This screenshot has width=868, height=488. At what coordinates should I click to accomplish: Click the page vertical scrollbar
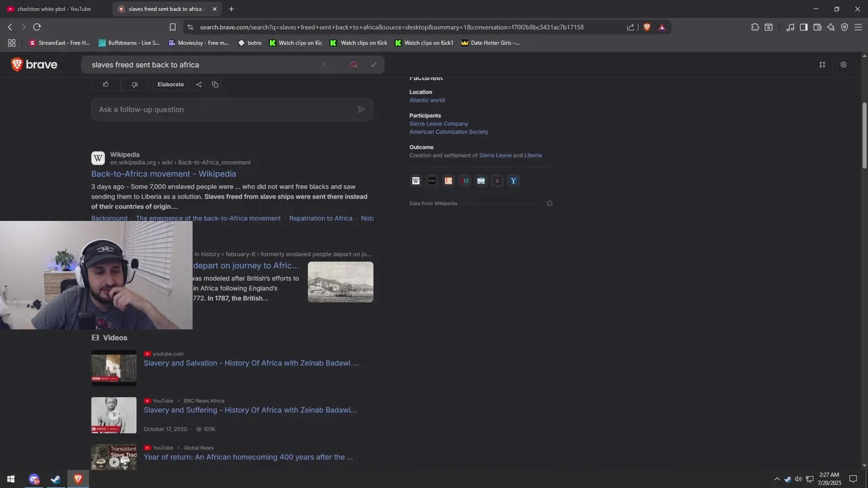click(865, 136)
